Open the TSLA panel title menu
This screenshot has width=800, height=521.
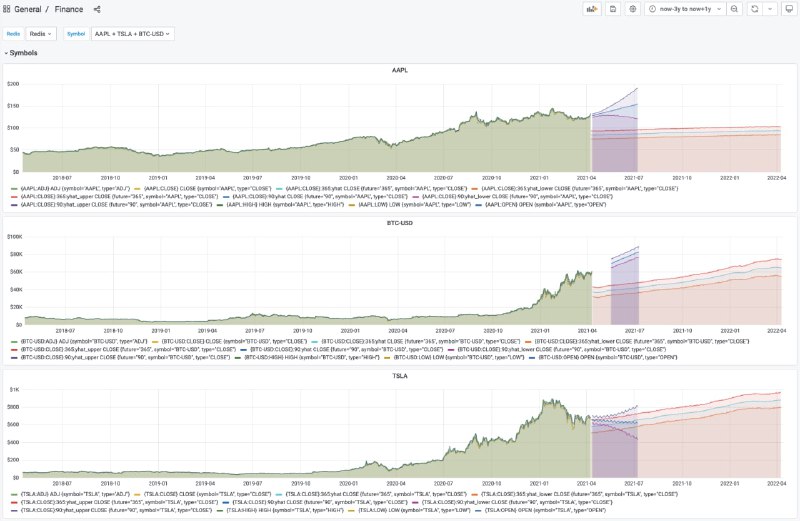pyautogui.click(x=399, y=376)
